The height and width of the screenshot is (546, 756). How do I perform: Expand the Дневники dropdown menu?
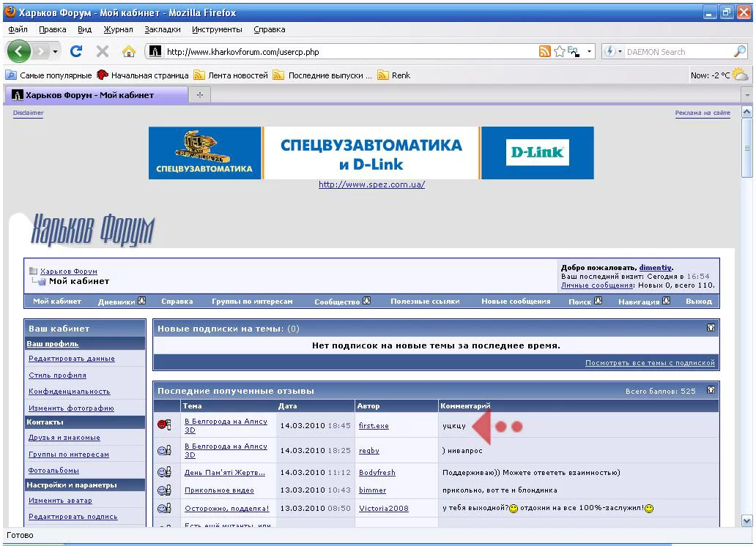tap(142, 301)
